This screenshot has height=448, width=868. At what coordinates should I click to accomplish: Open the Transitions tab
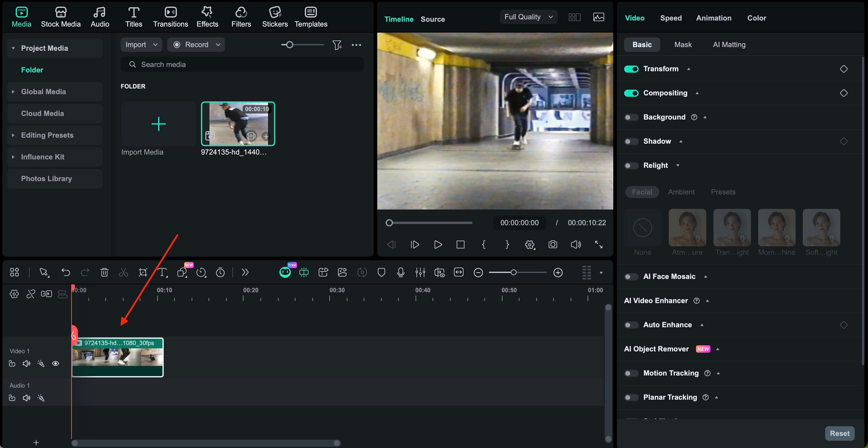(x=171, y=17)
